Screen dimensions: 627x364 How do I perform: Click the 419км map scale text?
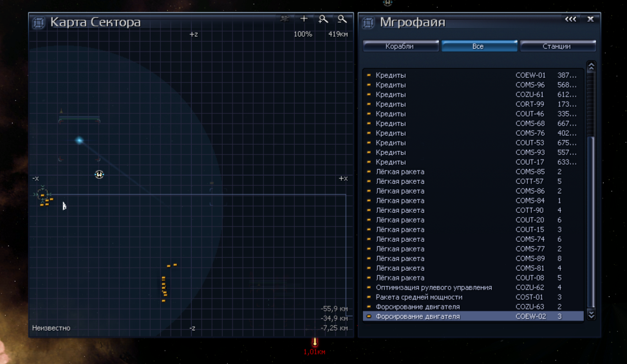tap(338, 34)
